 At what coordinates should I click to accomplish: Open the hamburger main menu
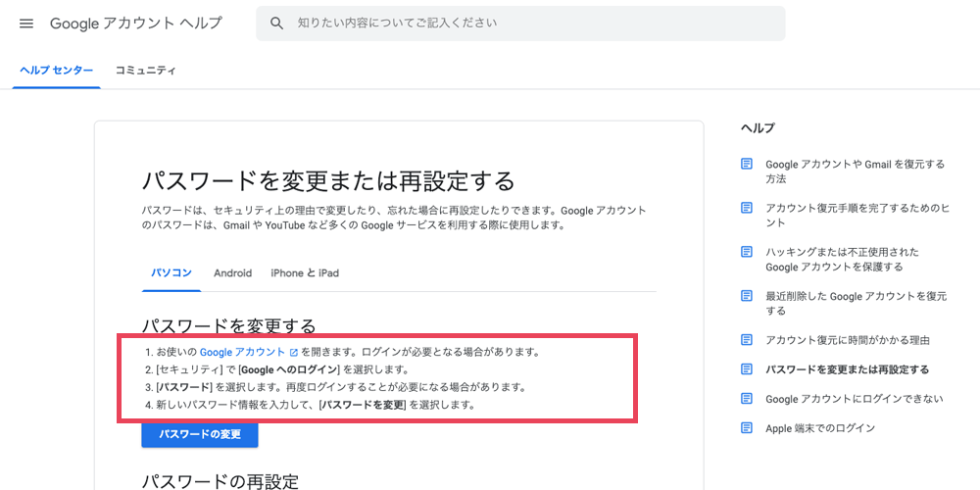pos(26,24)
